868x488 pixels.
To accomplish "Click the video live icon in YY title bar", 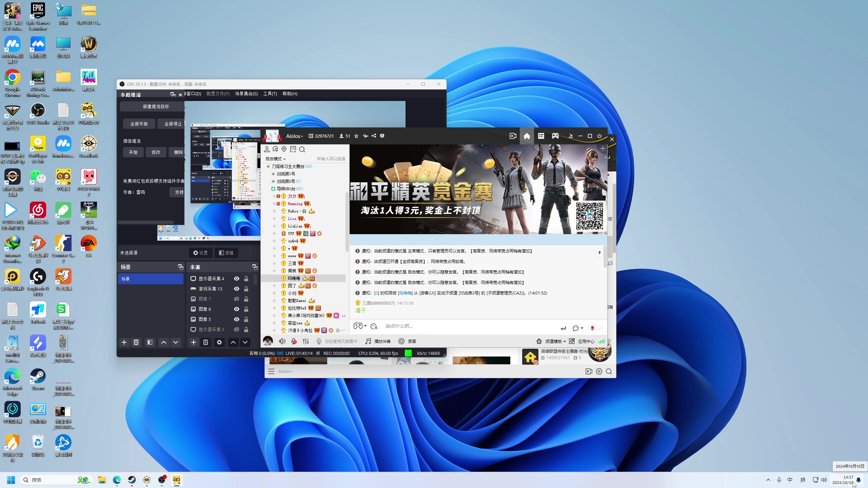I will [513, 136].
